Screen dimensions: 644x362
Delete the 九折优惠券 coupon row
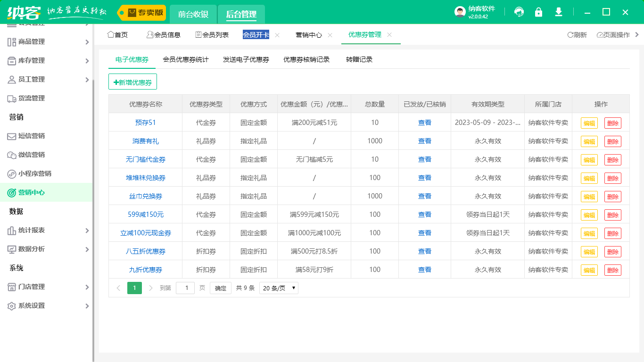pos(612,270)
